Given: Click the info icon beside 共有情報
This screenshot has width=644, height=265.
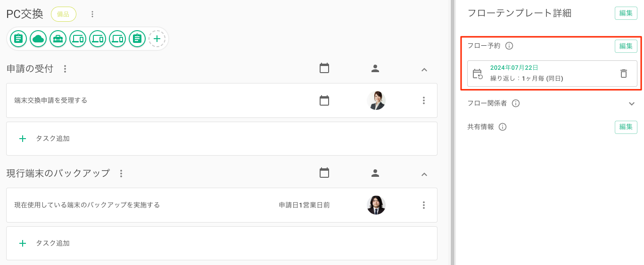Looking at the screenshot, I should pos(503,127).
